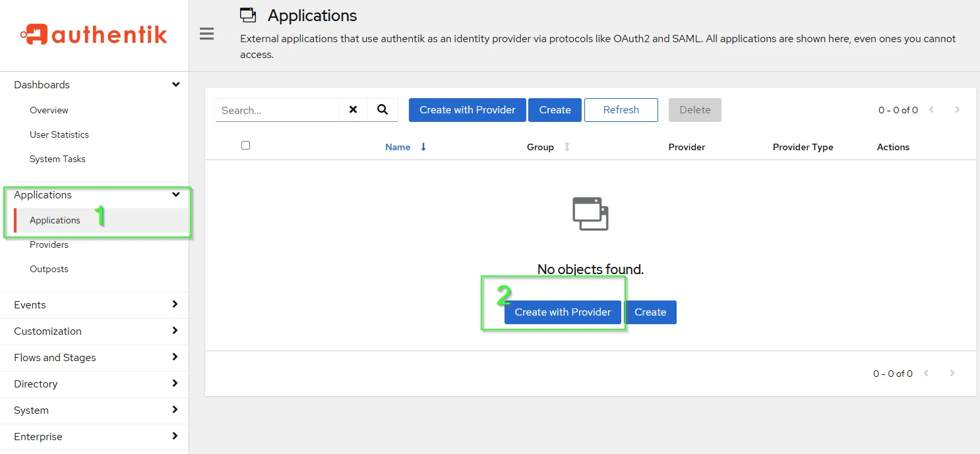Click inside the Search input field
This screenshot has width=980, height=454.
(x=277, y=109)
